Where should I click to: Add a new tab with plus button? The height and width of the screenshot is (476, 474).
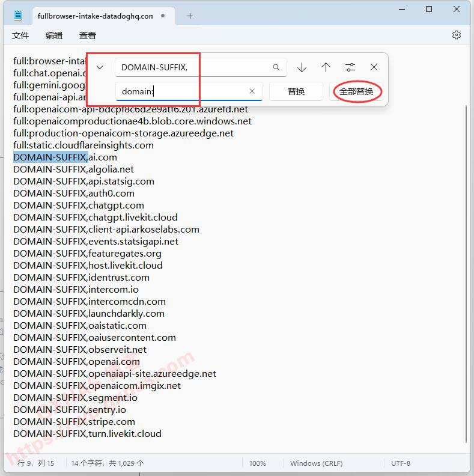190,16
